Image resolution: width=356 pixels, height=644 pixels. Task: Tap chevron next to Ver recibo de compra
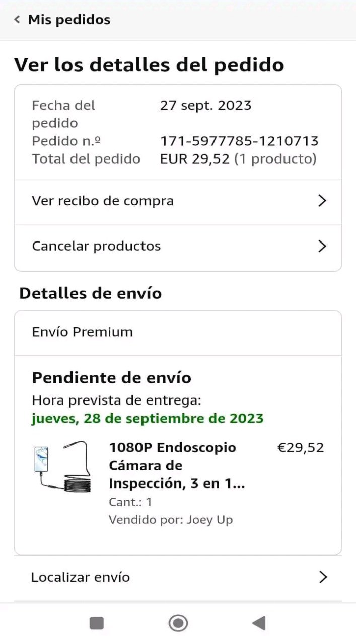(323, 201)
